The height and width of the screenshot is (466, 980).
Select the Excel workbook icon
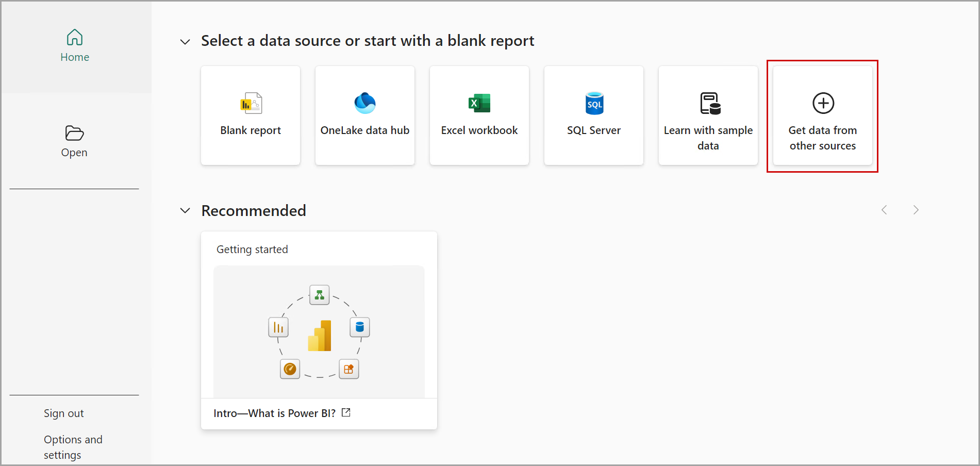[x=479, y=103]
